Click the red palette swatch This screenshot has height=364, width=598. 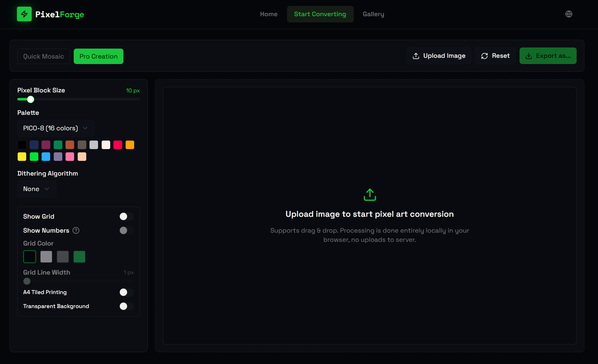[x=118, y=145]
